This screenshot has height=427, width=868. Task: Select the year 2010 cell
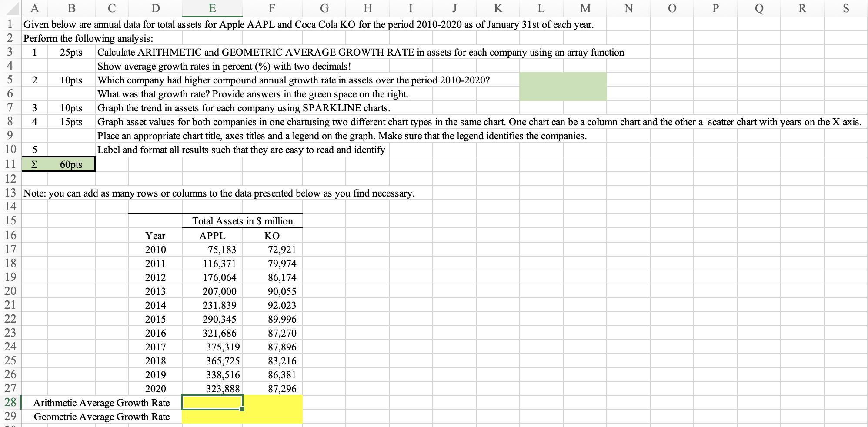pos(155,249)
